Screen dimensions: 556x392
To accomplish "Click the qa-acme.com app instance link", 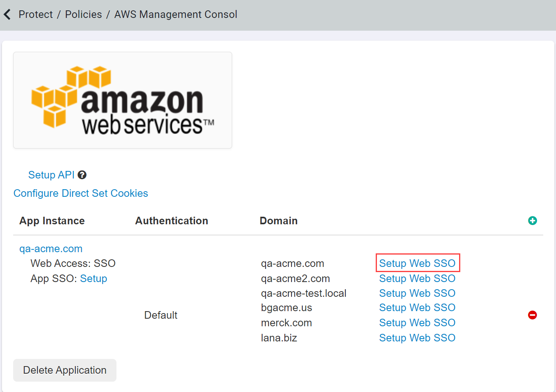I will click(x=51, y=249).
